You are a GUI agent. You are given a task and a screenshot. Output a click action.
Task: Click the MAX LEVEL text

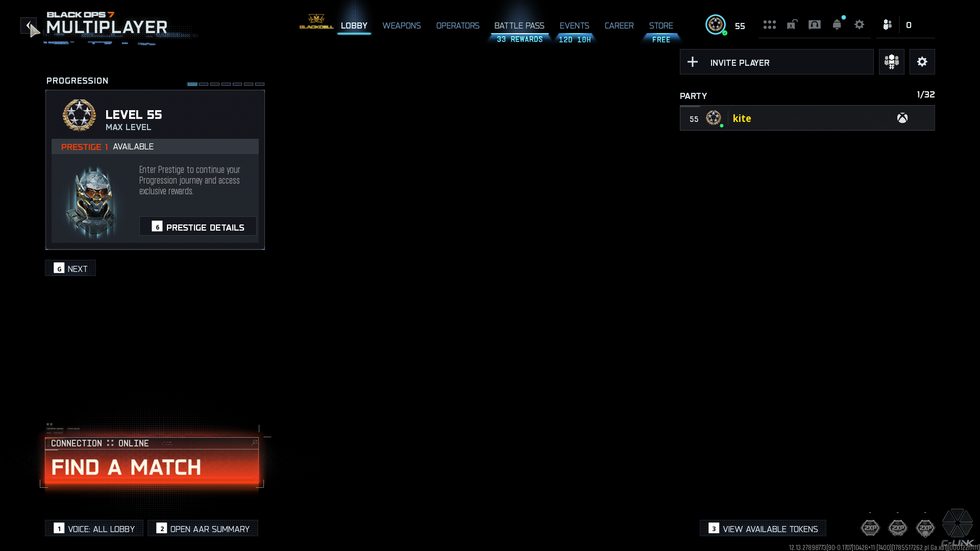(128, 128)
